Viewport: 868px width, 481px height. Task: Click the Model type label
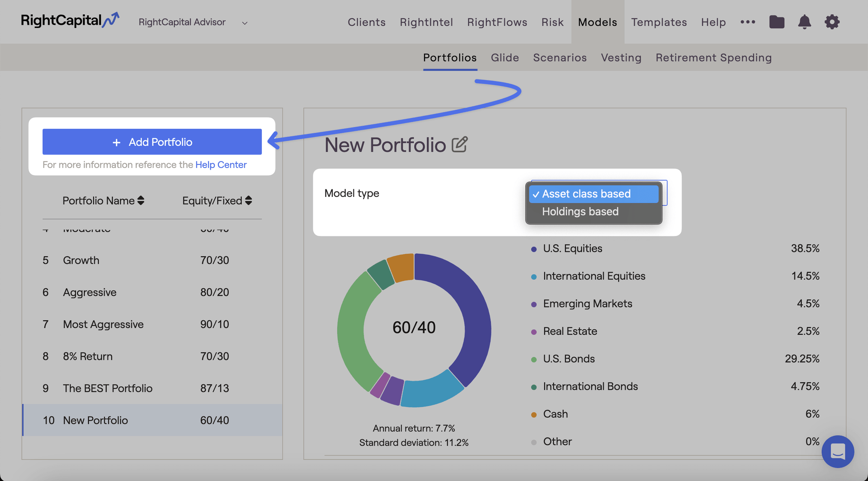[x=352, y=193]
